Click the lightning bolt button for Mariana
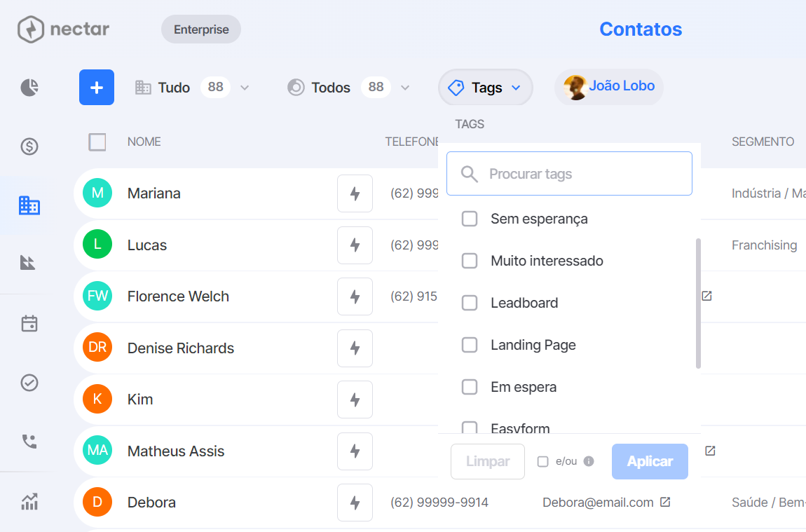Screen dimensions: 806x532 (355, 193)
